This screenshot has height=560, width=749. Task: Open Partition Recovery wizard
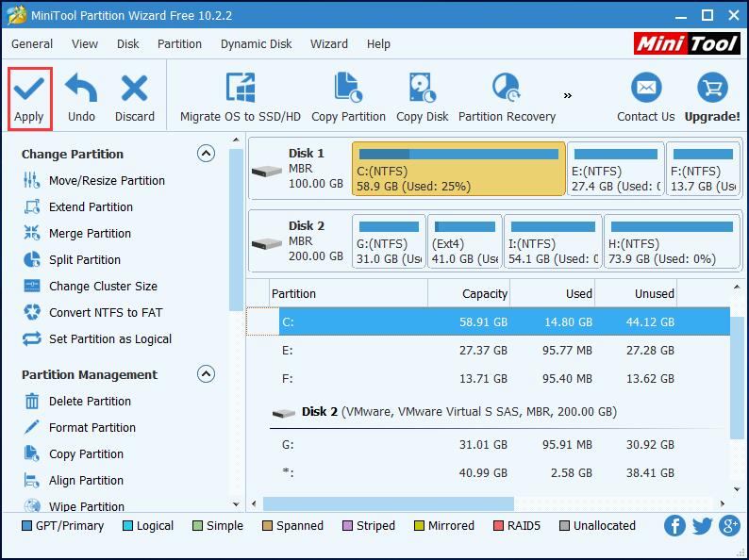click(x=507, y=99)
